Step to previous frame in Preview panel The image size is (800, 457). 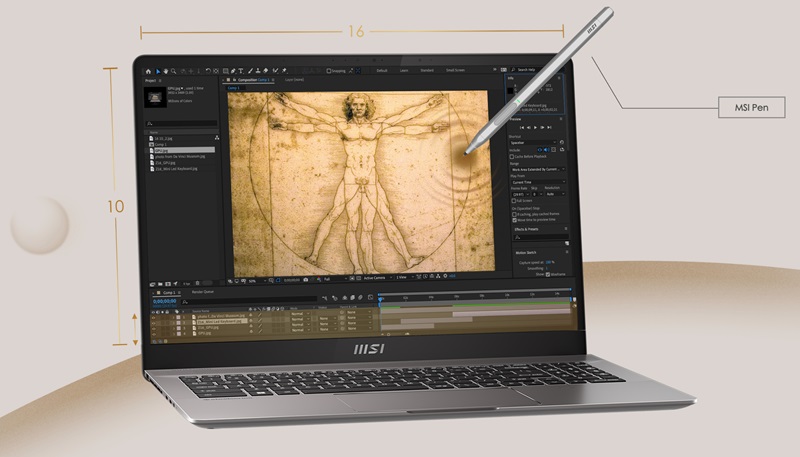pyautogui.click(x=529, y=128)
